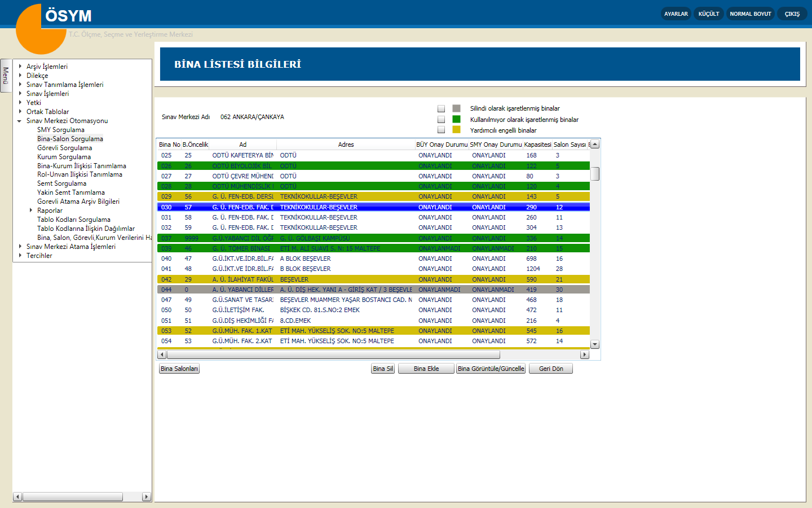Expand Ortak Tablolar tree node
This screenshot has width=812, height=508.
coord(20,111)
